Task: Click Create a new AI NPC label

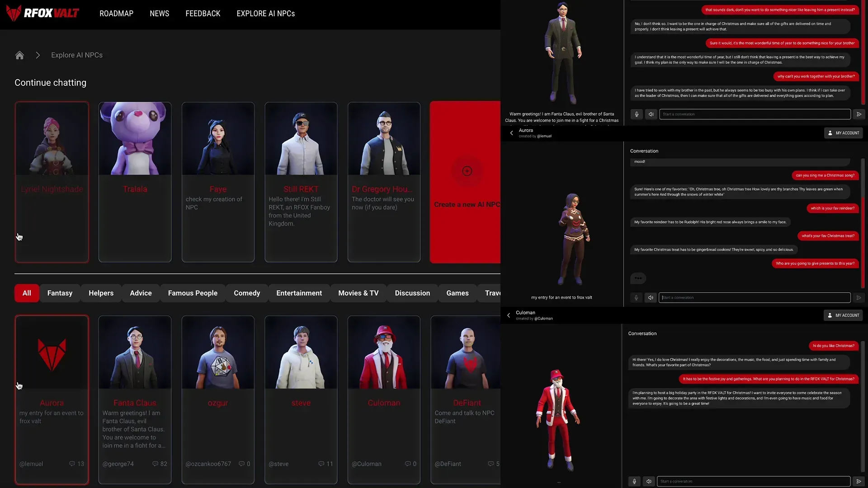Action: tap(467, 204)
